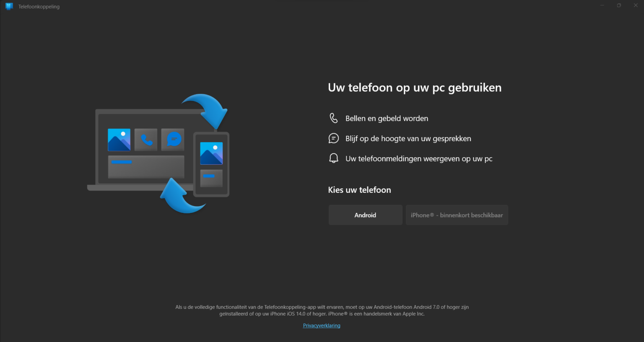Click the photo icon on the phone illustration
This screenshot has height=342, width=644.
[211, 153]
